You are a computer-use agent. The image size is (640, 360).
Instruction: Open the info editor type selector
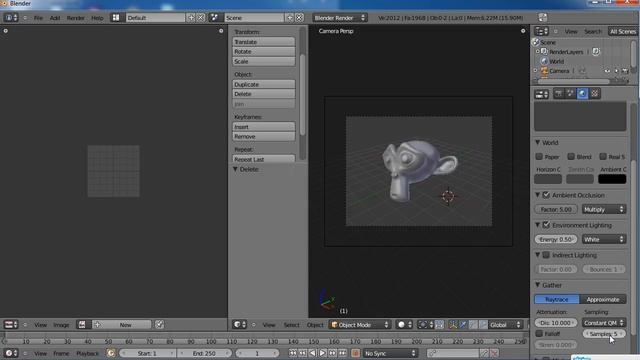click(11, 18)
